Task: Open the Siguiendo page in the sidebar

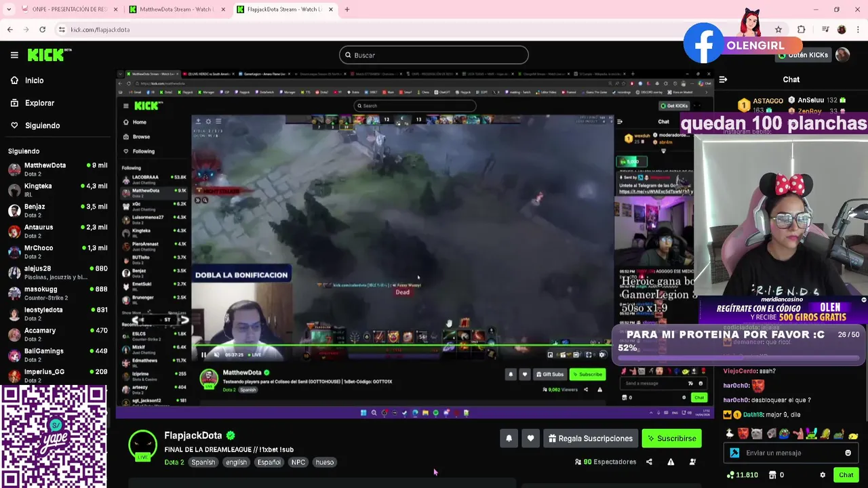Action: pos(42,125)
